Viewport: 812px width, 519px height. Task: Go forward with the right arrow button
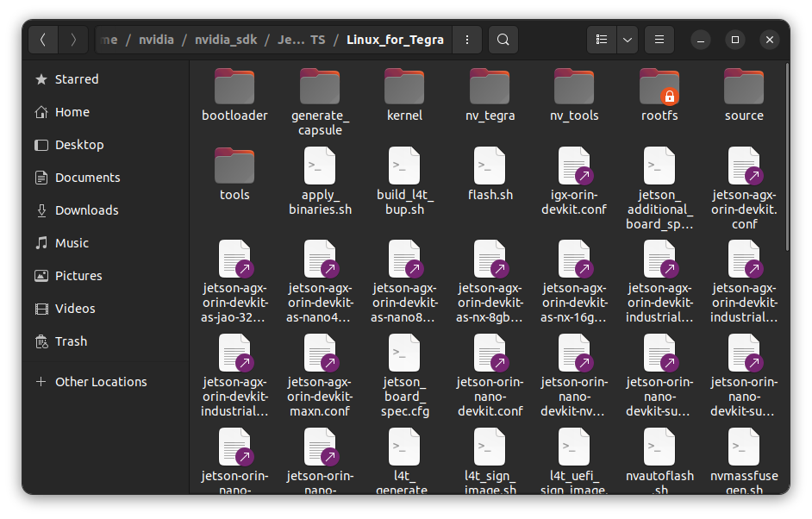[73, 40]
